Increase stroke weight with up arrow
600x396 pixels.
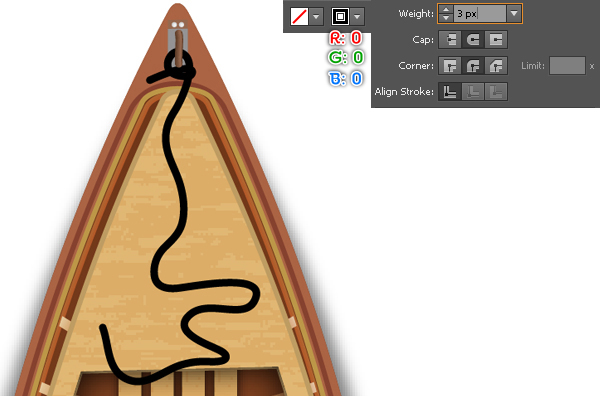[x=446, y=10]
